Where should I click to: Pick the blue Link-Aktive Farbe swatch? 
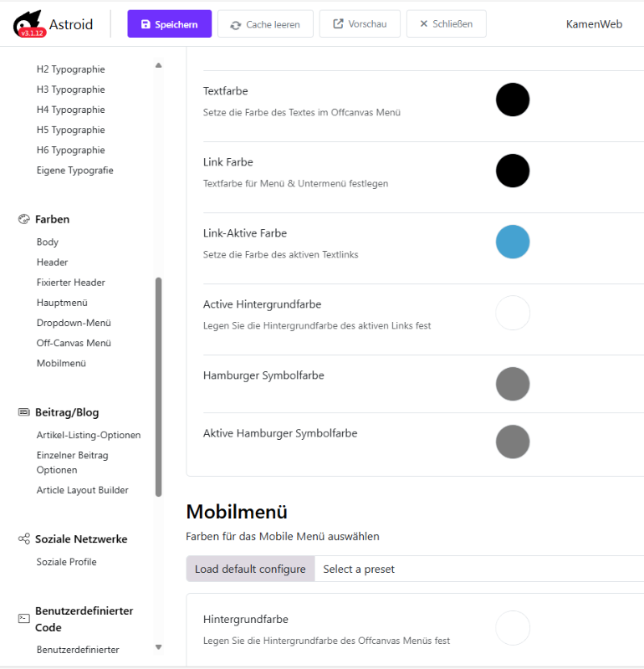click(x=513, y=242)
